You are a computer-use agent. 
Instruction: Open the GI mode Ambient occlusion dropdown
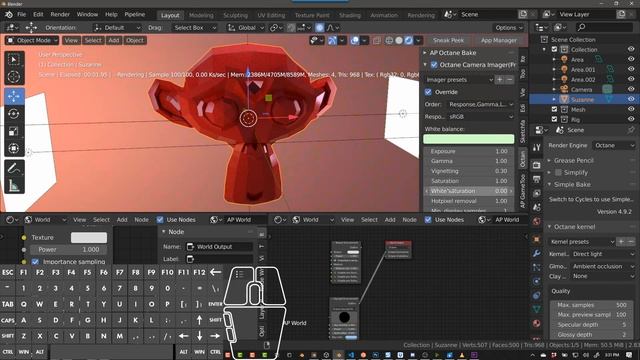pyautogui.click(x=602, y=266)
